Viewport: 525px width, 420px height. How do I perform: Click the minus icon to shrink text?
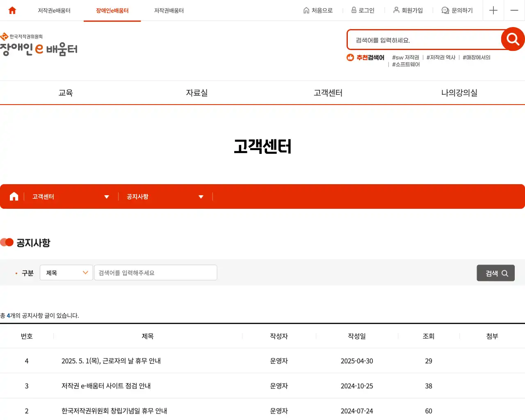click(x=514, y=10)
